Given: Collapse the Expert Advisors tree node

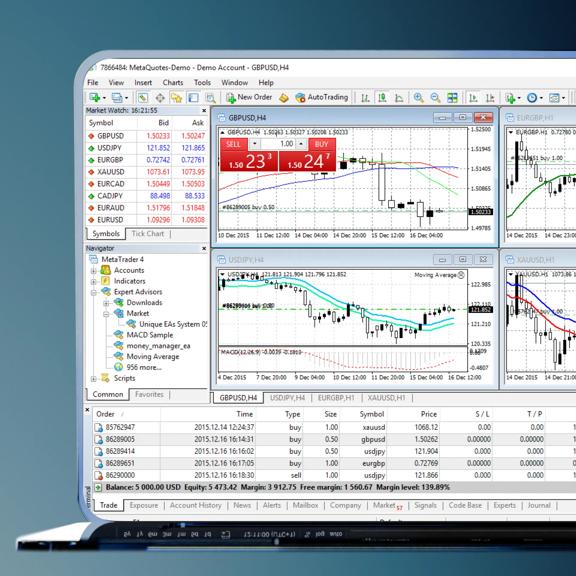Looking at the screenshot, I should (94, 292).
